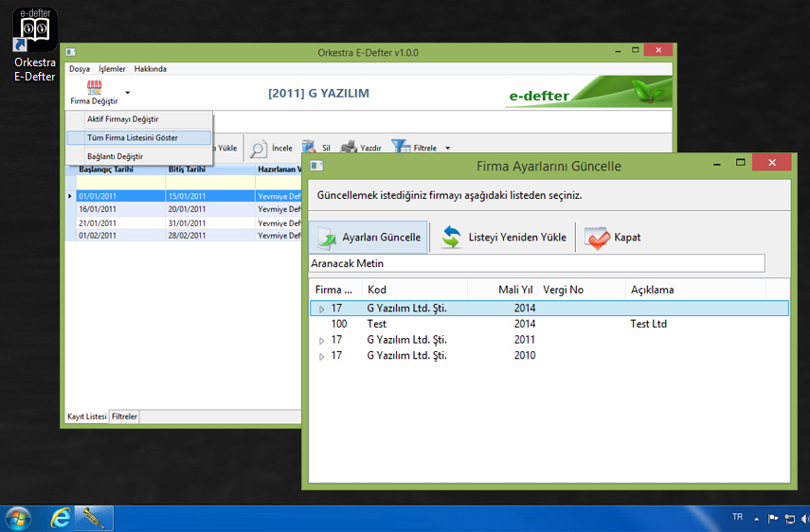This screenshot has height=532, width=810.
Task: Select Bağlantı Değiştir from the menu
Action: [115, 156]
